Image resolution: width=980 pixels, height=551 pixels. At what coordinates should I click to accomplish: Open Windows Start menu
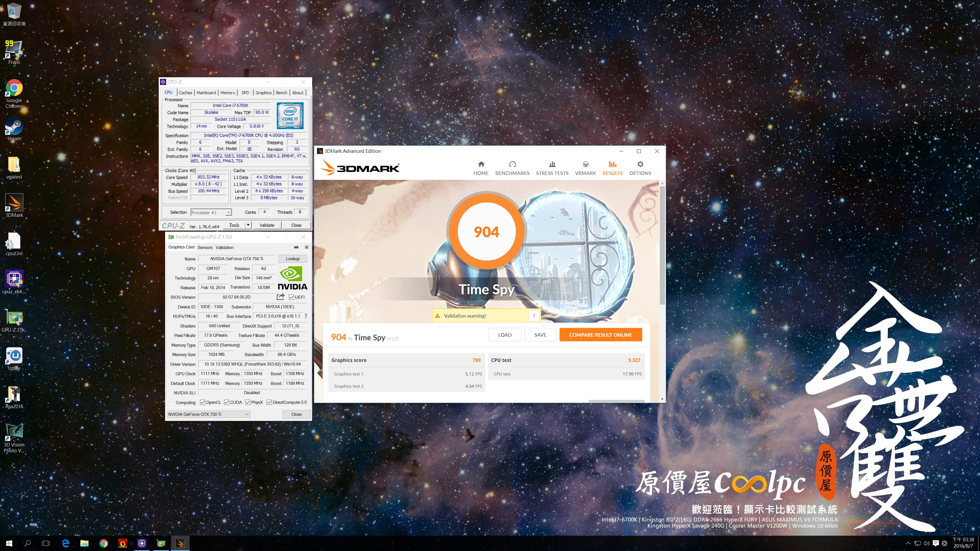pos(9,543)
